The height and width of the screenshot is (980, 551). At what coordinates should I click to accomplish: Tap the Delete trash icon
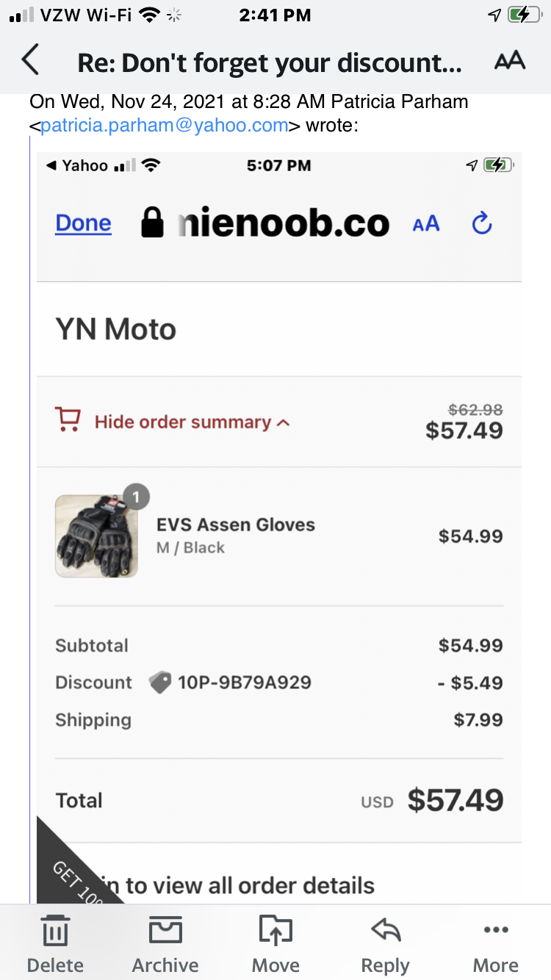click(55, 943)
